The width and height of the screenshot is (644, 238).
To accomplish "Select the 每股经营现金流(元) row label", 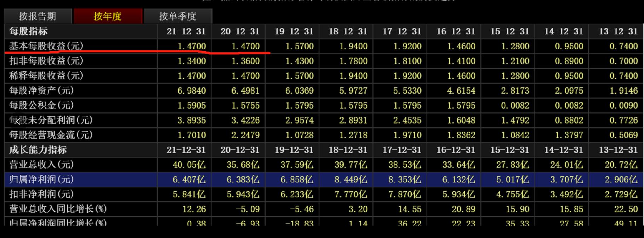I will 51,135.
